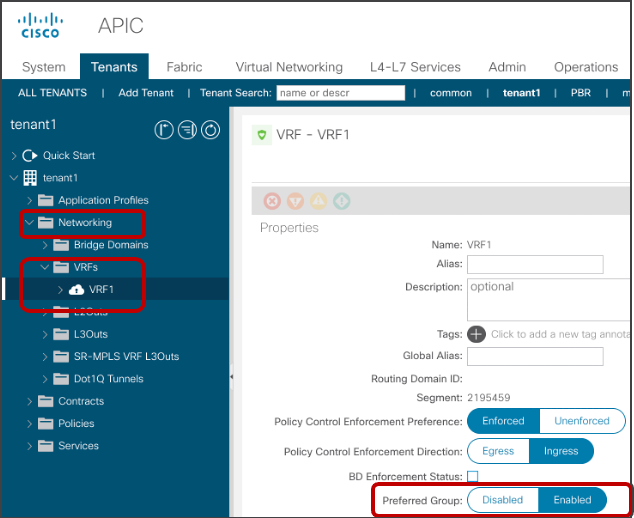Click the Services folder icon
Viewport: 634px width, 518px height.
(x=45, y=446)
